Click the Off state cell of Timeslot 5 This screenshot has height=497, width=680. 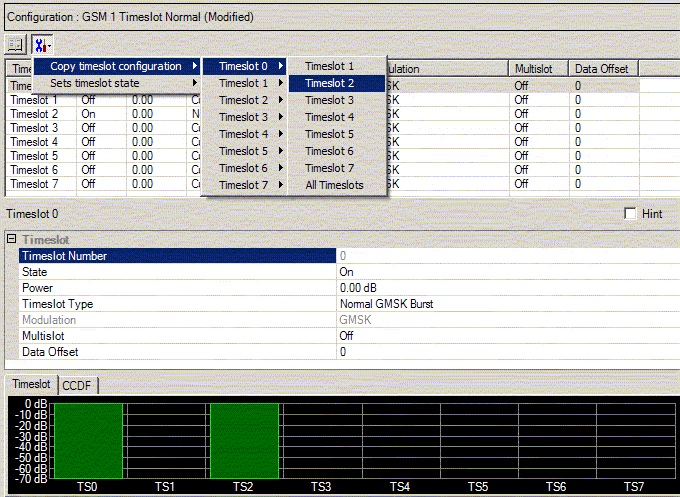[x=101, y=156]
